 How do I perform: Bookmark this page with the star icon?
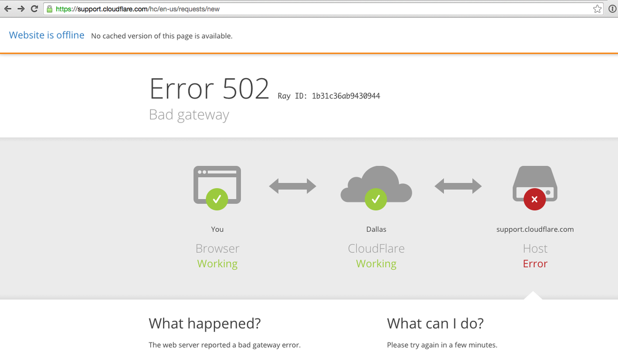[597, 9]
